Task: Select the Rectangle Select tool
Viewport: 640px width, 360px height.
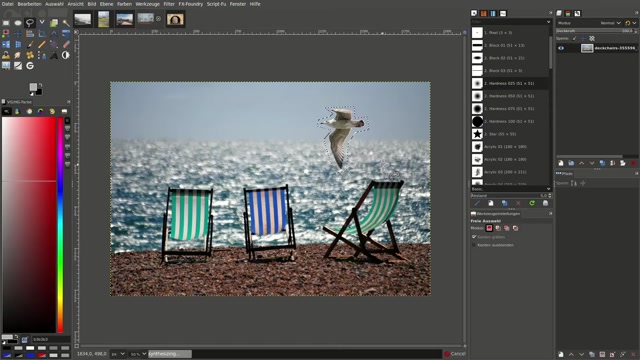Action: tap(6, 23)
